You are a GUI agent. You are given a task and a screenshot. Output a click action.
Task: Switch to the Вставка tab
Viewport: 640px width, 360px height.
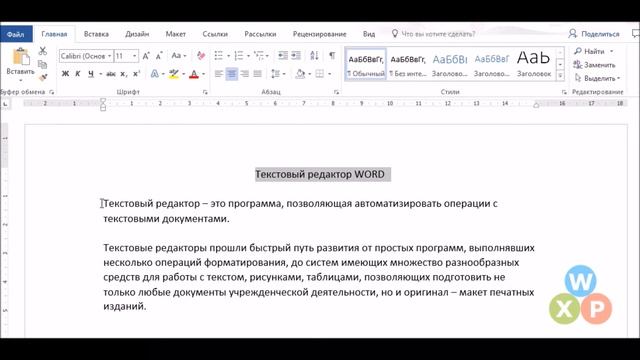(x=96, y=34)
